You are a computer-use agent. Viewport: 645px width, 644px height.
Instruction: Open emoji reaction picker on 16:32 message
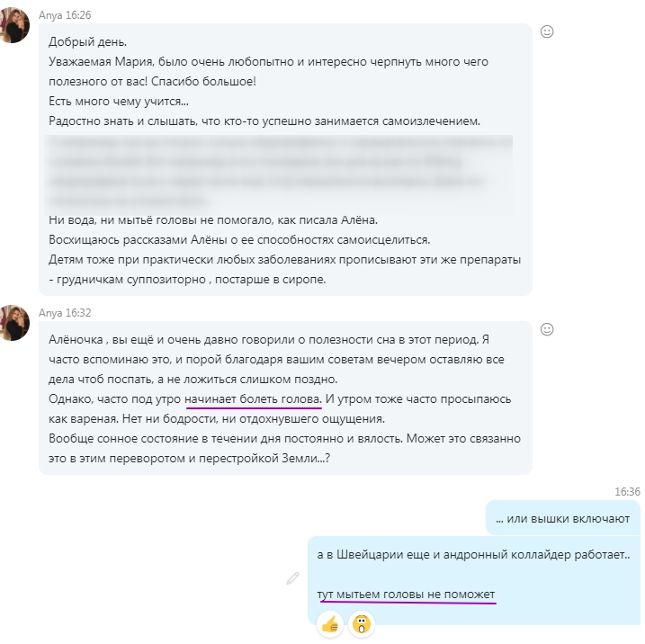point(547,329)
